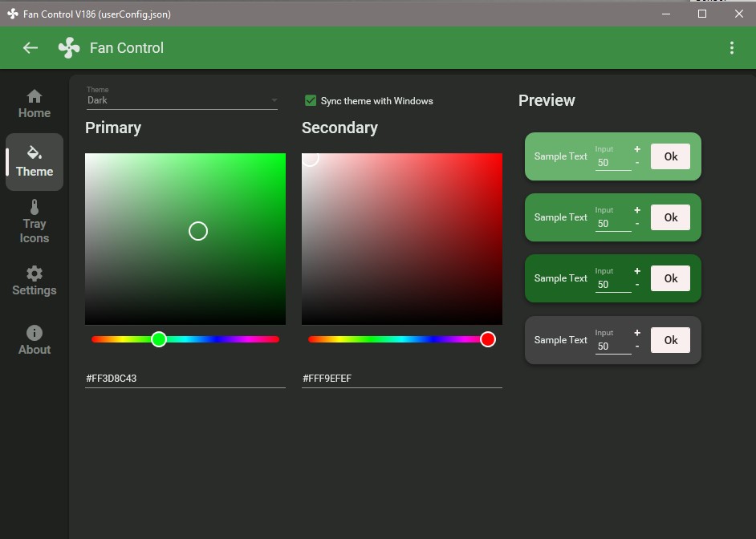This screenshot has width=756, height=539.
Task: Click the Secondary hue slider red thumb
Action: (487, 339)
